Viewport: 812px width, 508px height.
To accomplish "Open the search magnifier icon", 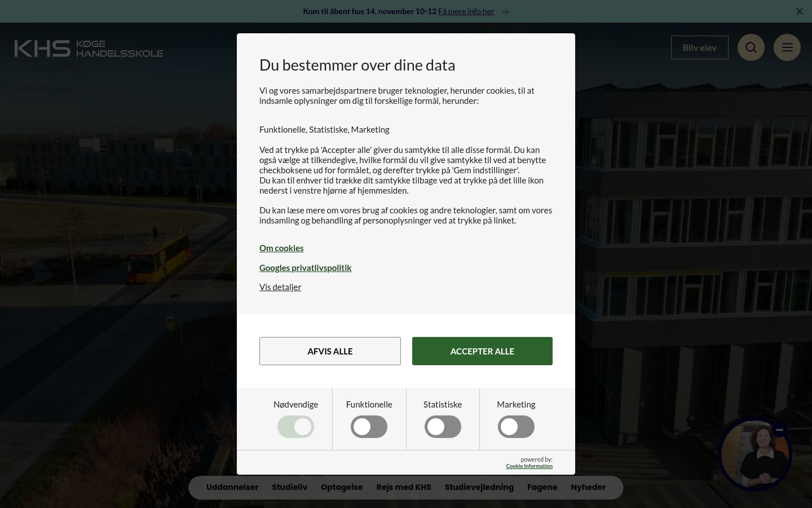I will point(751,47).
